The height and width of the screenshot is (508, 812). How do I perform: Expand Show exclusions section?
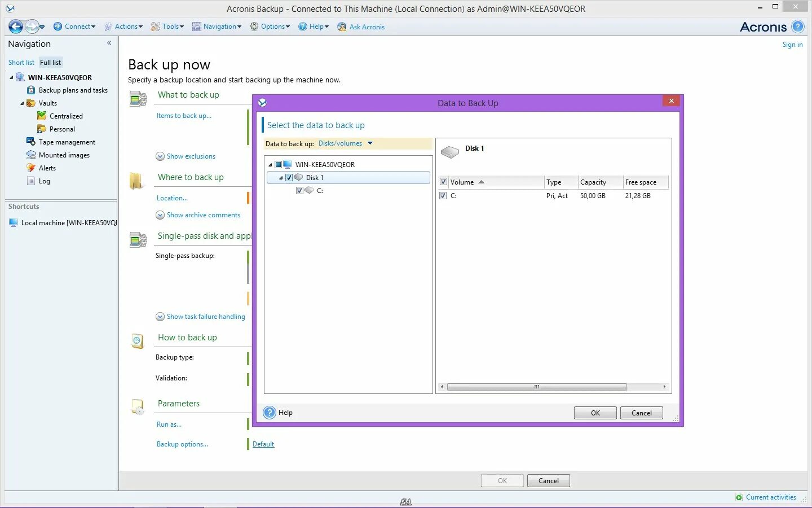click(x=186, y=156)
